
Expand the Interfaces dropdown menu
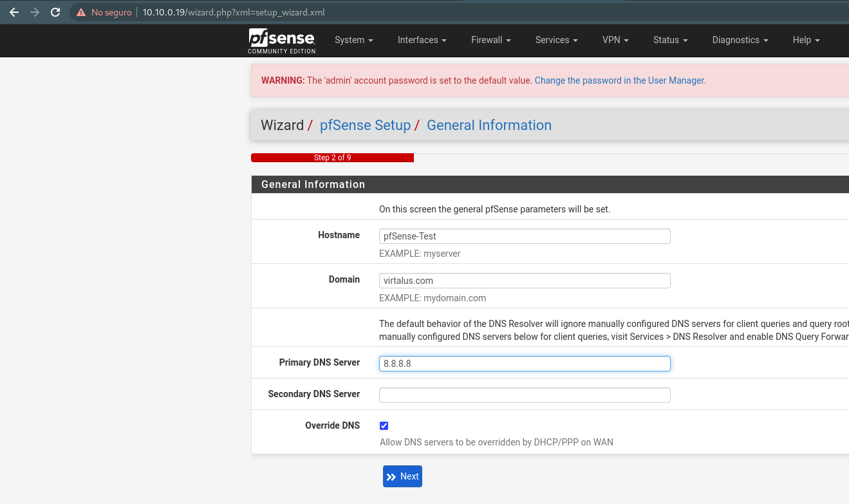(422, 40)
